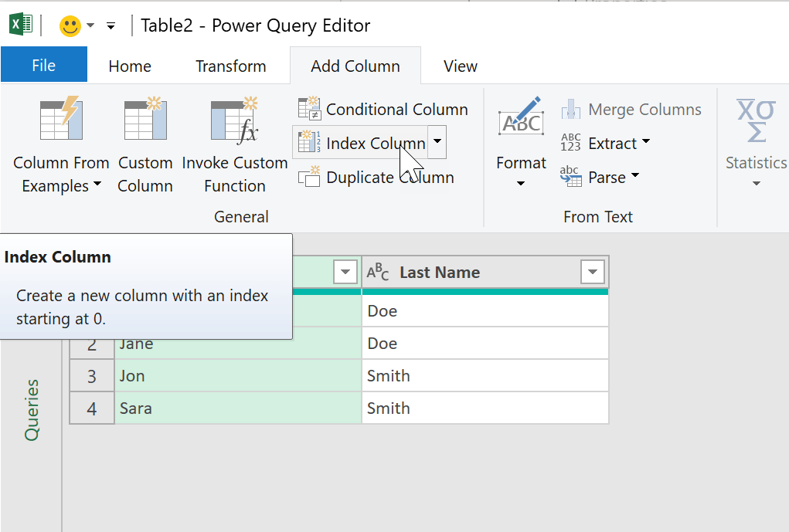Expand the Quick Access Toolbar customize arrow
This screenshot has width=789, height=532.
tap(111, 26)
